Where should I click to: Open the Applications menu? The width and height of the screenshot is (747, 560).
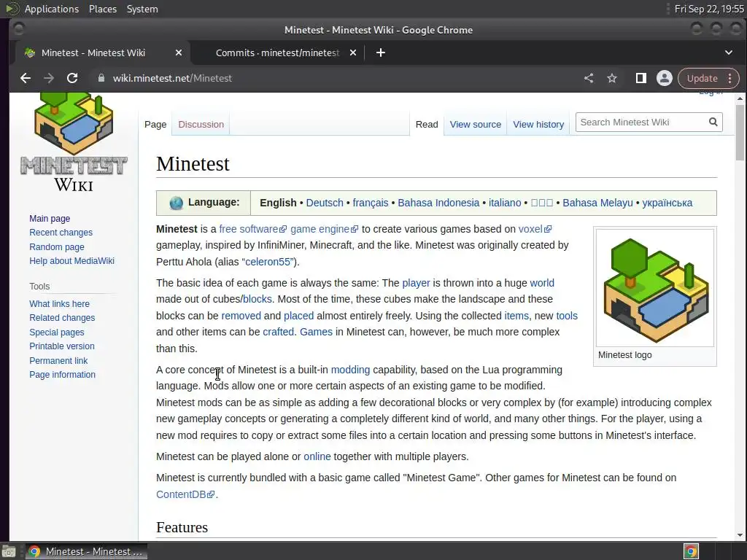[52, 9]
